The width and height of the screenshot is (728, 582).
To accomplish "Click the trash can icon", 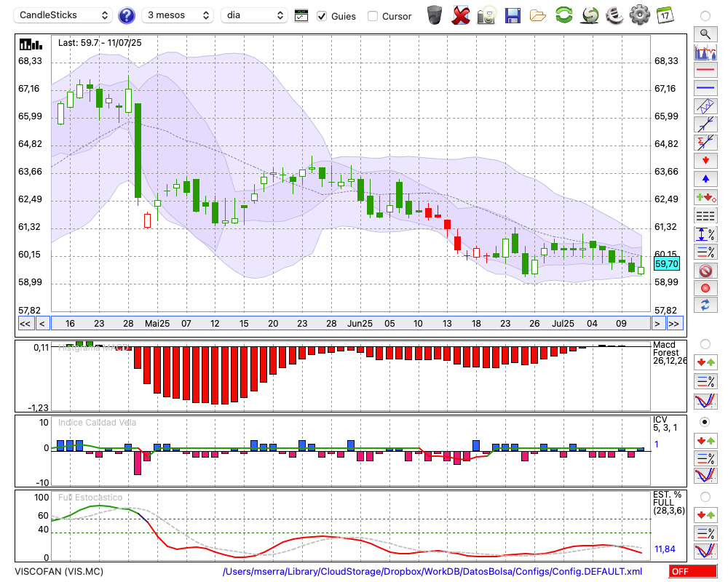I will coord(435,15).
